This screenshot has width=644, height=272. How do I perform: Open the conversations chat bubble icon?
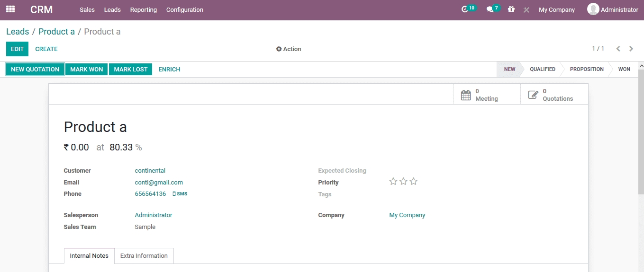[490, 9]
